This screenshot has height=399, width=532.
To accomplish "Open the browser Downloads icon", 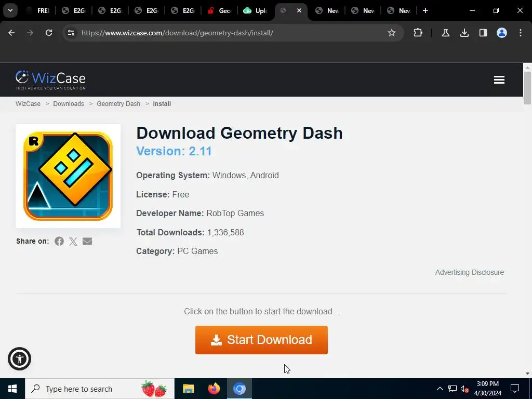I will (x=464, y=33).
